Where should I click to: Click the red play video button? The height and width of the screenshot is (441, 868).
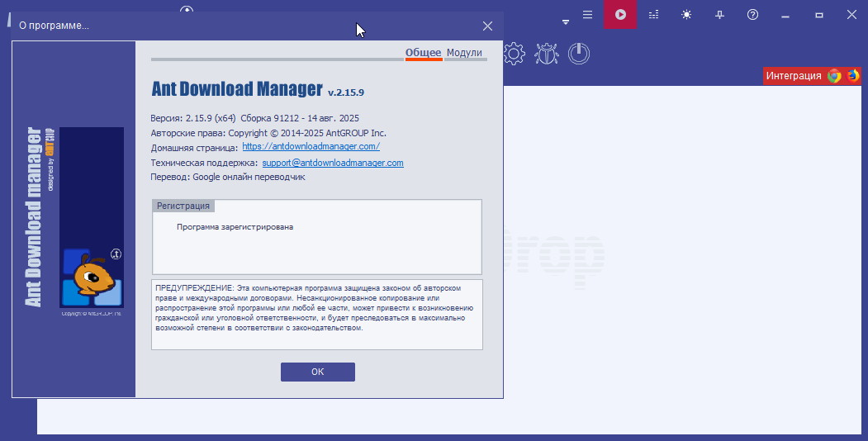point(620,14)
